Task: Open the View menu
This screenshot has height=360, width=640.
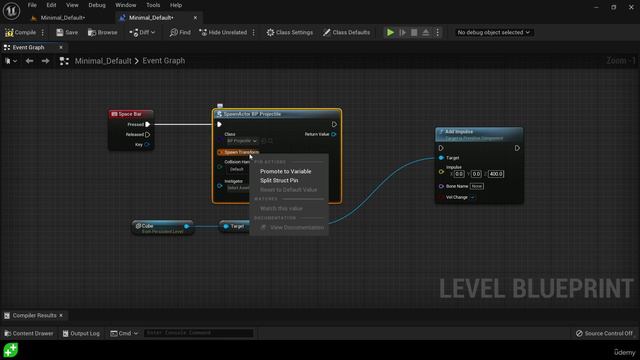Action: coord(72,5)
